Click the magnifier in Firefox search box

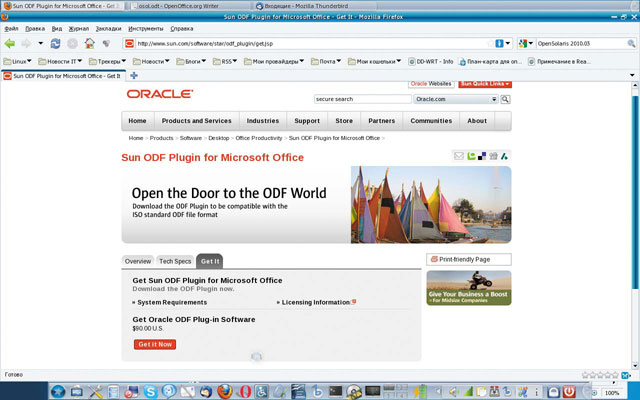[x=631, y=43]
